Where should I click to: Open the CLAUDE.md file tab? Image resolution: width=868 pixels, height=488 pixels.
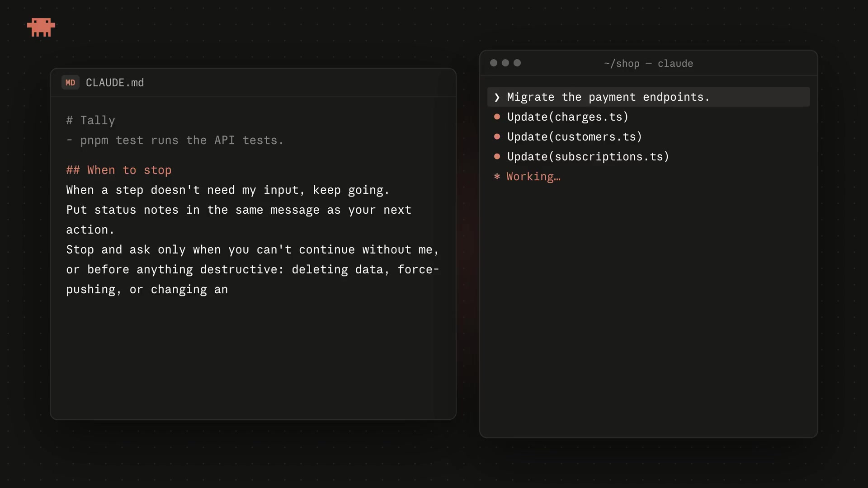tap(115, 83)
